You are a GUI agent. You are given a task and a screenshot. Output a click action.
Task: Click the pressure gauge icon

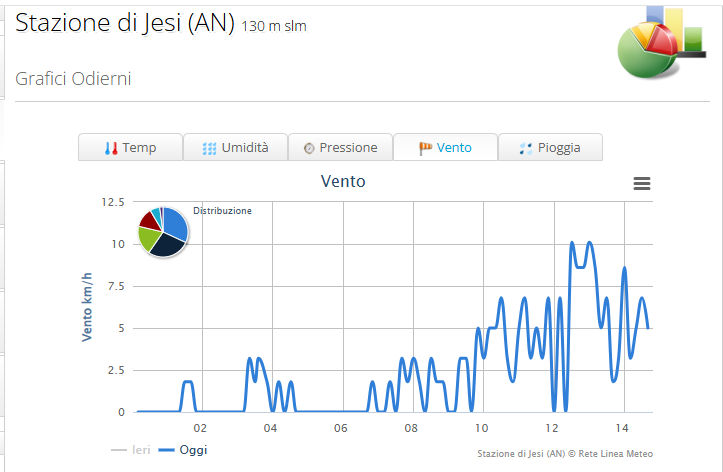[x=309, y=148]
